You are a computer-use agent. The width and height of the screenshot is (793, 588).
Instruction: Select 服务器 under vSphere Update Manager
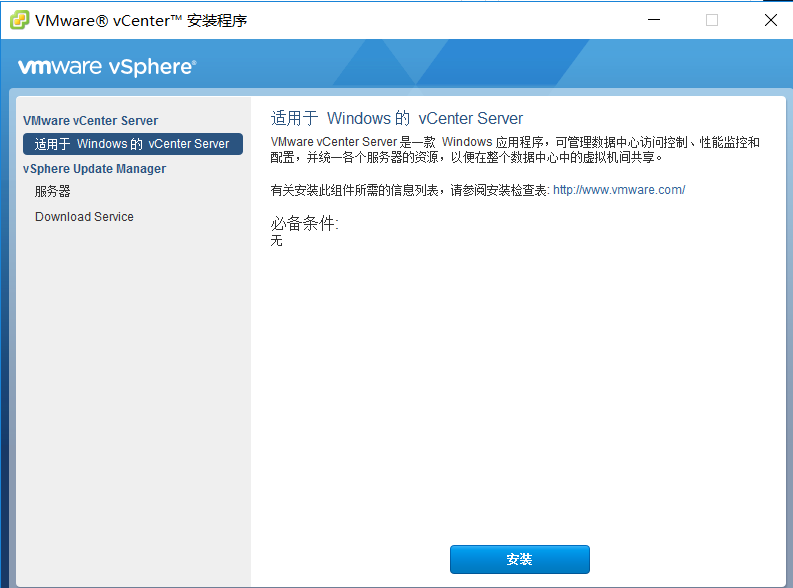[x=53, y=192]
